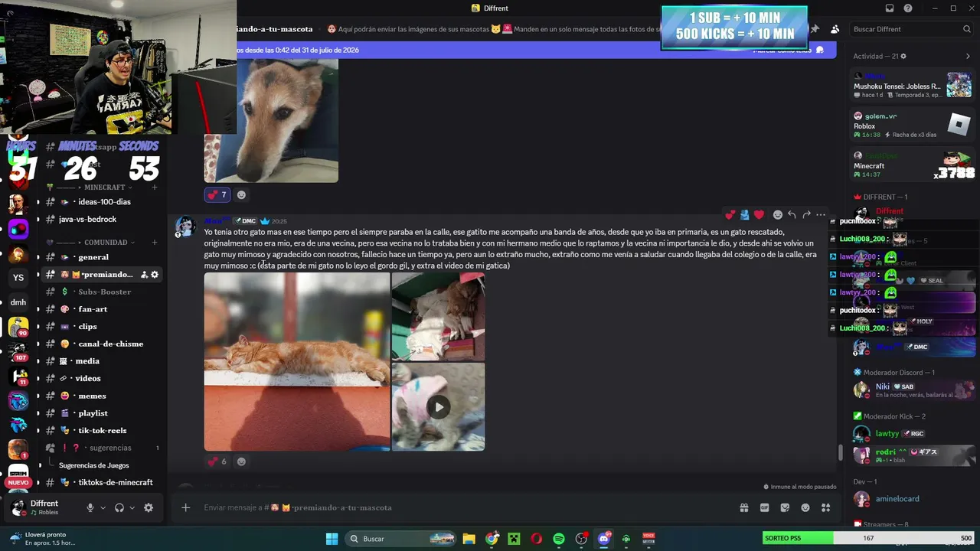
Task: Click the attach file plus button
Action: tap(185, 507)
